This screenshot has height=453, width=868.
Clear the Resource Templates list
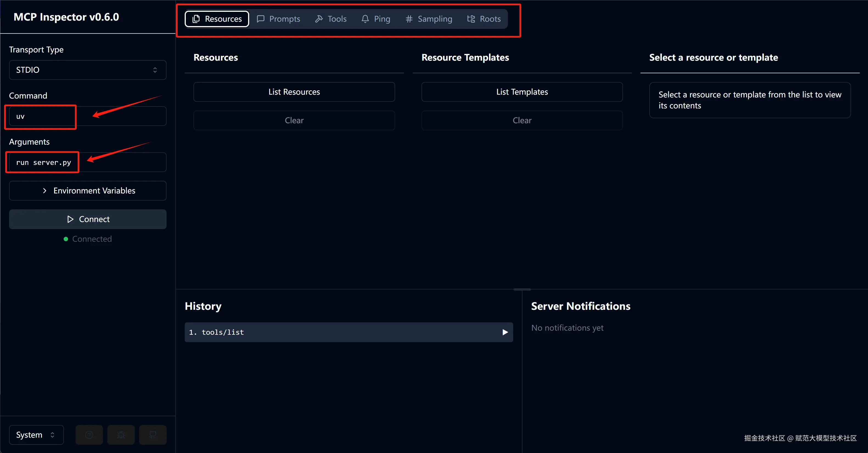click(x=522, y=120)
